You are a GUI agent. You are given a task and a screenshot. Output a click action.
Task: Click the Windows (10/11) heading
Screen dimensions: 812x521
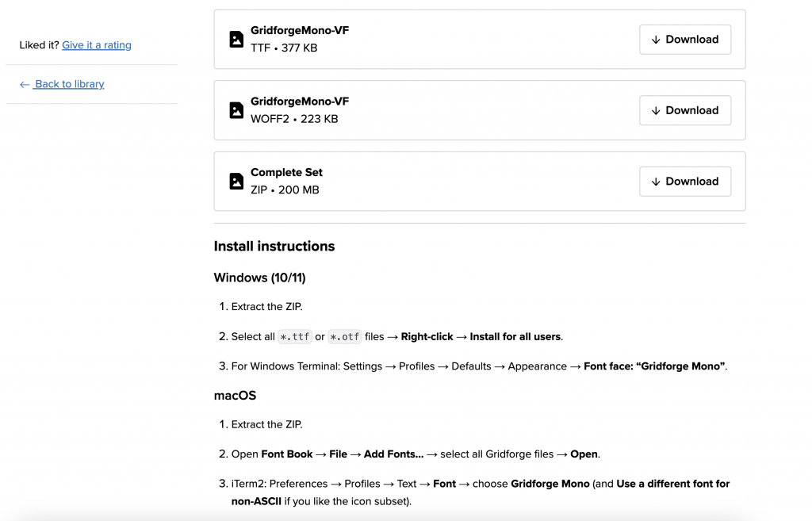pyautogui.click(x=259, y=278)
